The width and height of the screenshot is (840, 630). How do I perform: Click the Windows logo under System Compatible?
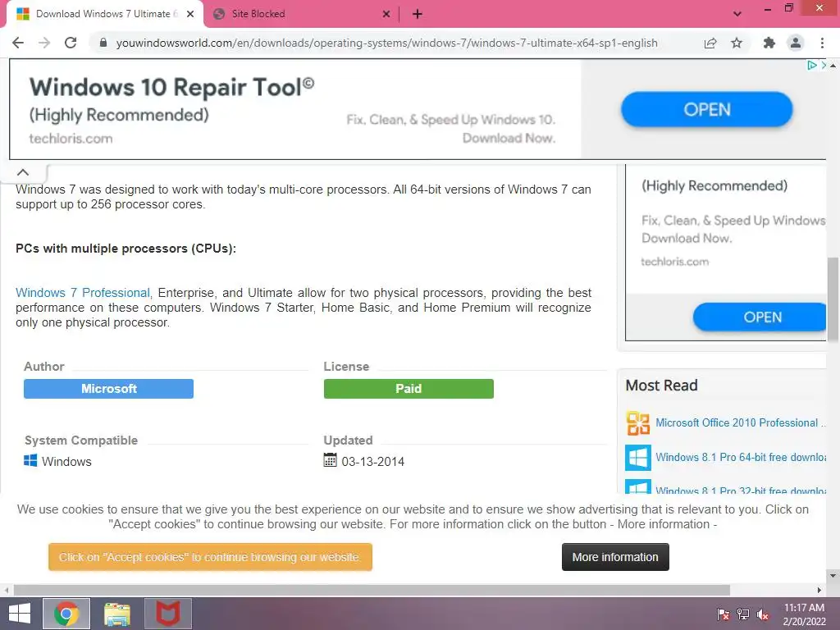point(30,461)
